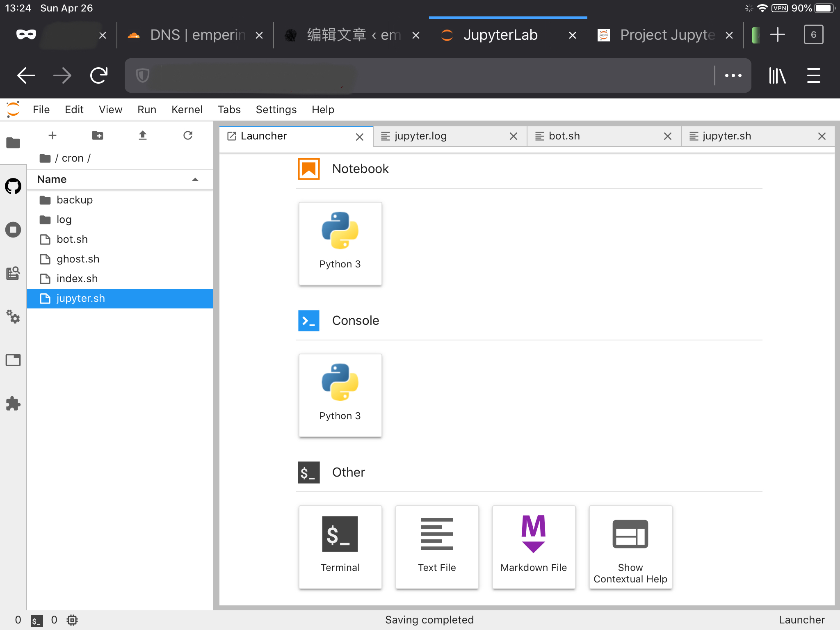Open the Run menu

pos(147,110)
